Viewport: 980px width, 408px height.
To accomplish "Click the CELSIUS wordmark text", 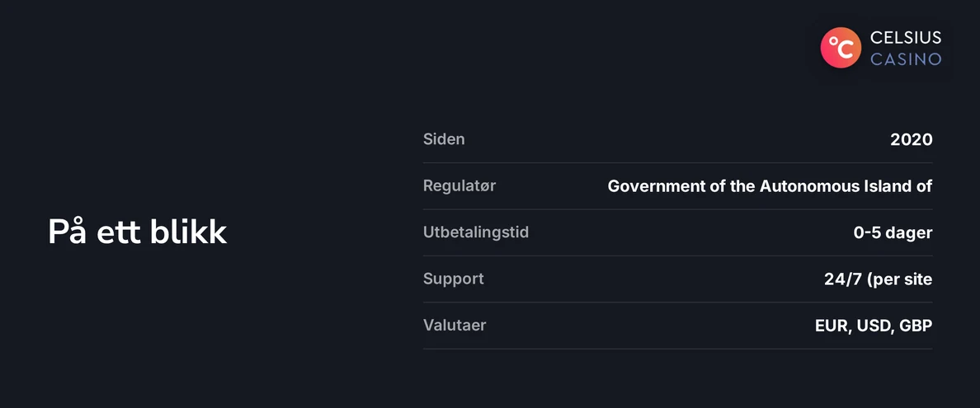I will (906, 37).
